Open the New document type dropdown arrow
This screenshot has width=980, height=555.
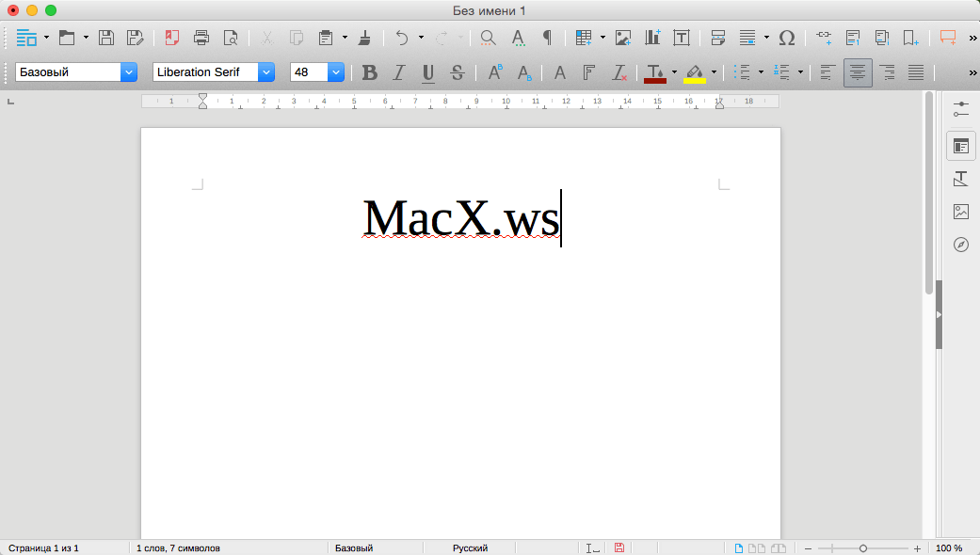click(46, 38)
